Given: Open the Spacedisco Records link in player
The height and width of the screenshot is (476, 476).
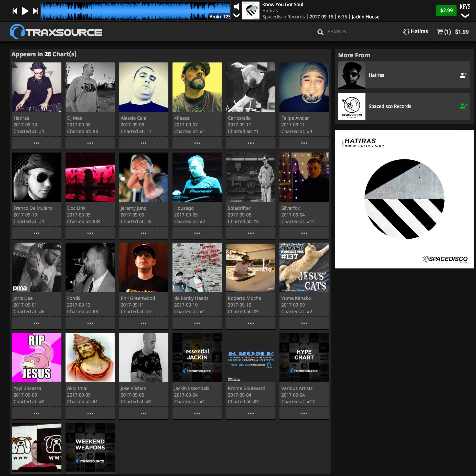Looking at the screenshot, I should point(284,17).
